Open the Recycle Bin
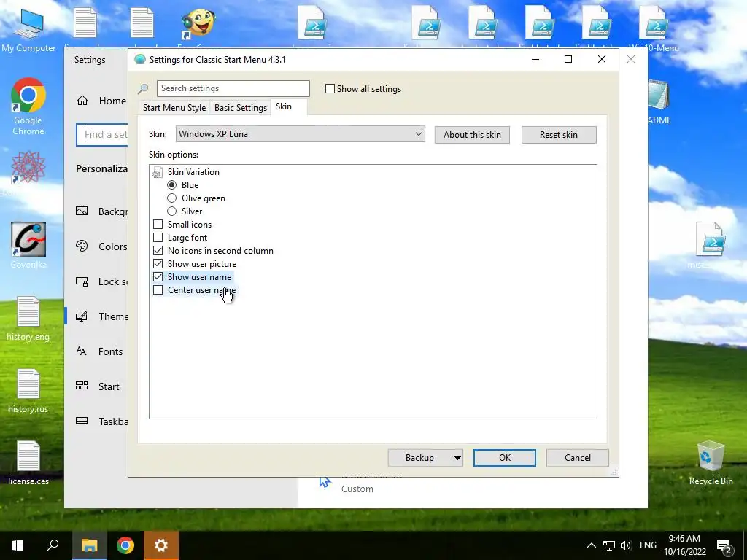747x560 pixels. click(x=711, y=463)
